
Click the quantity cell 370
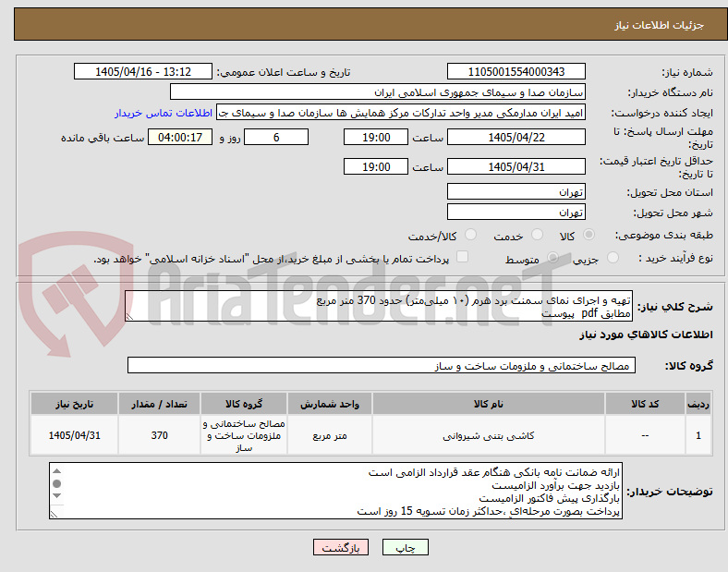(159, 435)
